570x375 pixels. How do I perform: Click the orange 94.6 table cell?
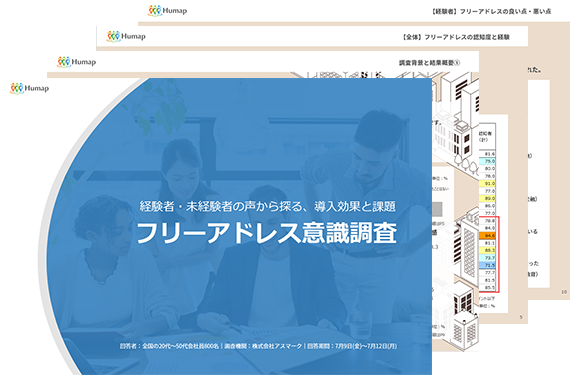click(x=487, y=235)
